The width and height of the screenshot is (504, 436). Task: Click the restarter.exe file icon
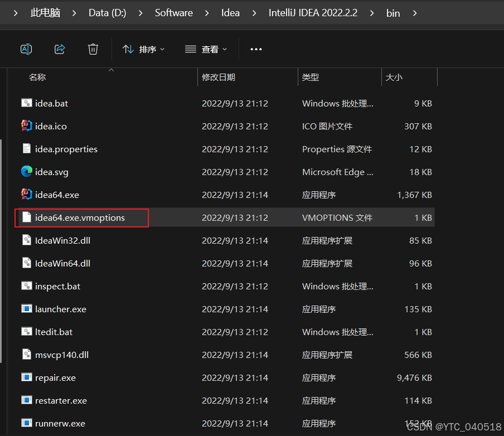coord(27,400)
